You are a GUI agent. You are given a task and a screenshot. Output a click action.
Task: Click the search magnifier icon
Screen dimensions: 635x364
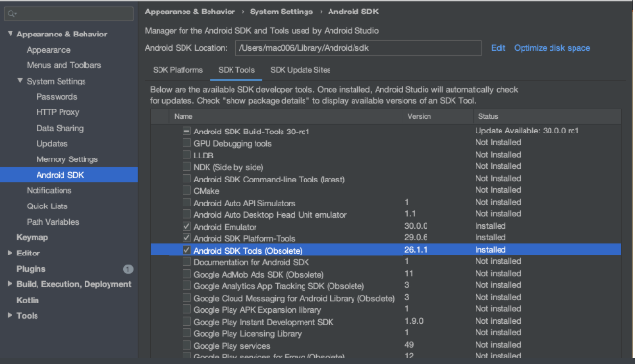pos(12,13)
